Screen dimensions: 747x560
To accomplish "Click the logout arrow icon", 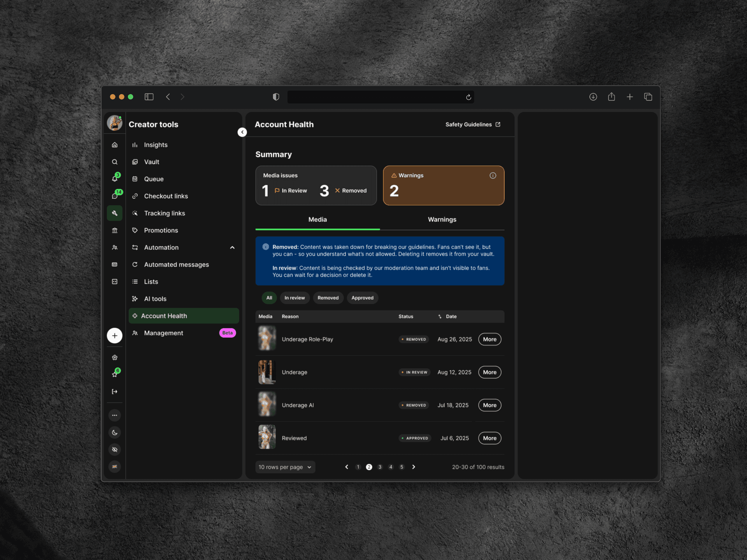I will tap(114, 392).
